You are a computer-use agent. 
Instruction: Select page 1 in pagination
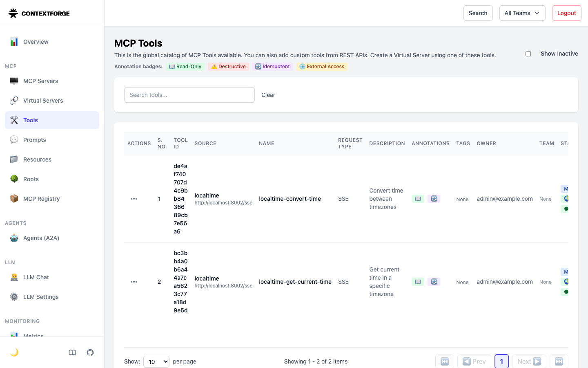coord(501,361)
